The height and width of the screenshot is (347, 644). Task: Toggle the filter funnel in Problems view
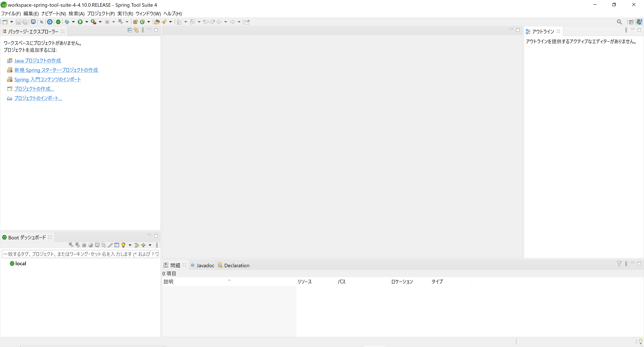tap(619, 264)
